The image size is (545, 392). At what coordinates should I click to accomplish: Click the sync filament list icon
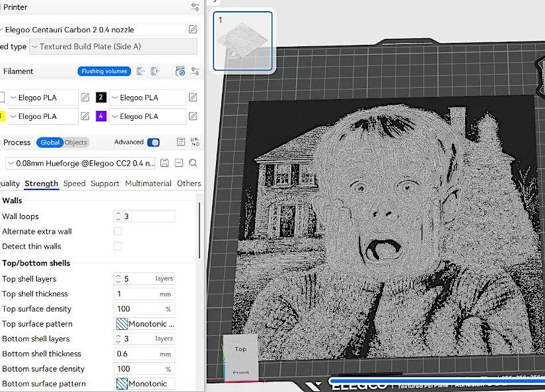point(180,71)
